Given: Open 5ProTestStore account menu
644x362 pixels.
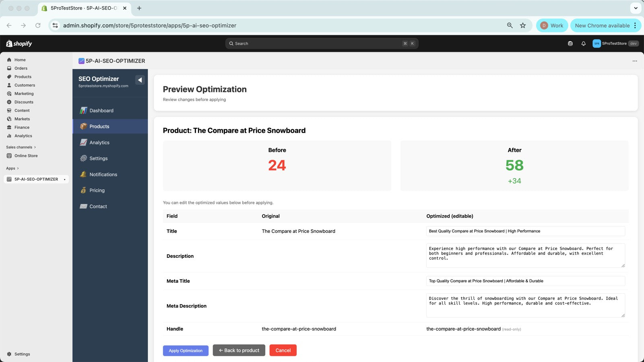Looking at the screenshot, I should point(615,43).
